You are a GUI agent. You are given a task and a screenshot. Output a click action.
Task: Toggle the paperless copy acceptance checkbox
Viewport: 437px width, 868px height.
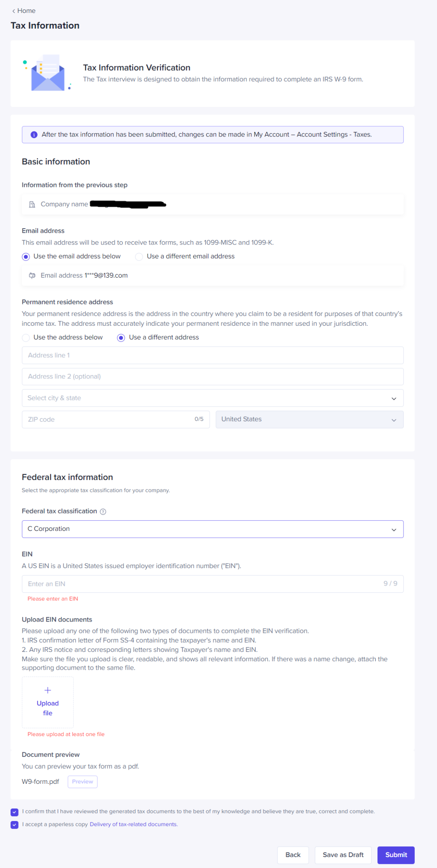click(15, 825)
